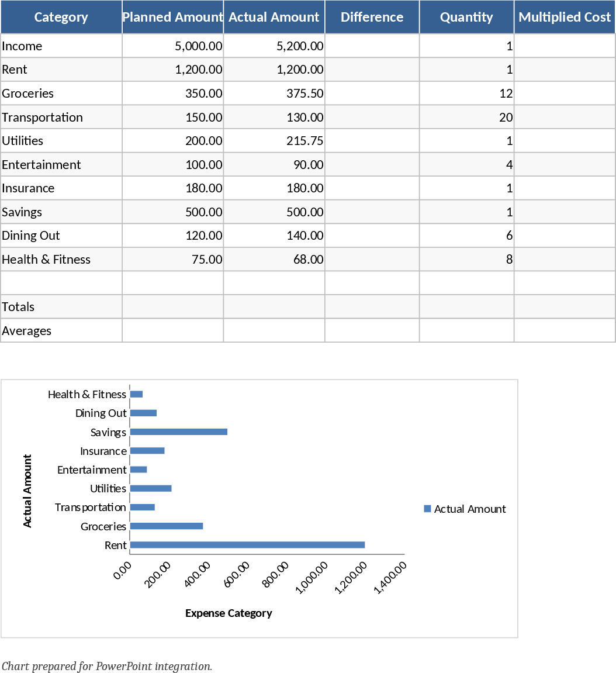Viewport: 616px width, 673px height.
Task: Click the empty Difference cell for Rent
Action: click(372, 70)
